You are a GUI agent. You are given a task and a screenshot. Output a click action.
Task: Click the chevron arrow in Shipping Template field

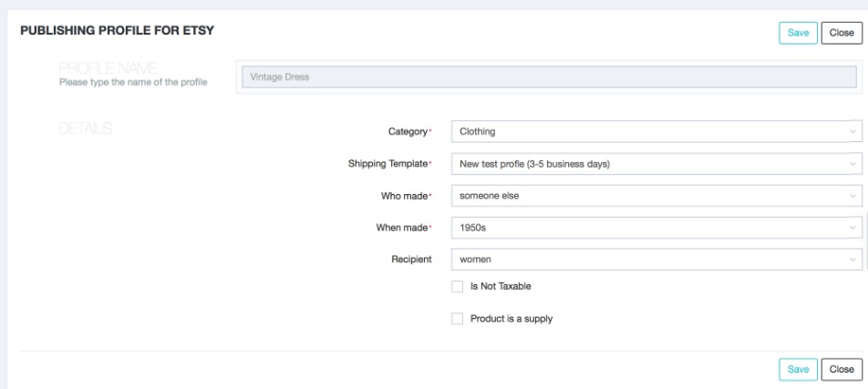coord(852,164)
